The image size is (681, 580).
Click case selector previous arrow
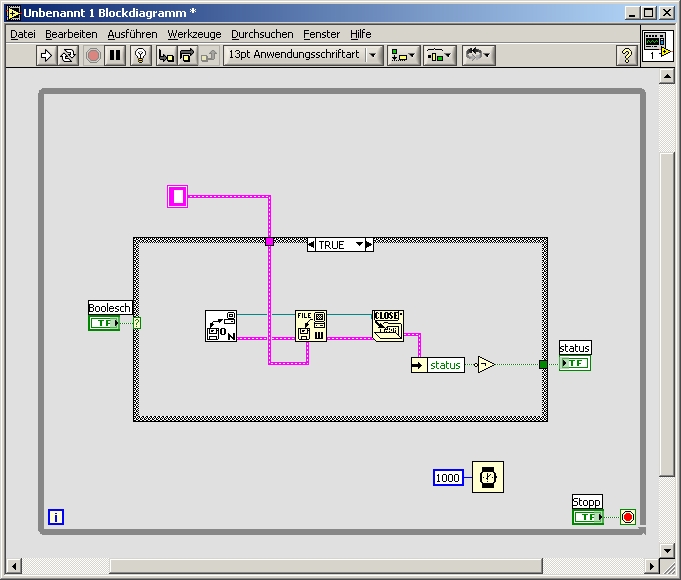[311, 245]
